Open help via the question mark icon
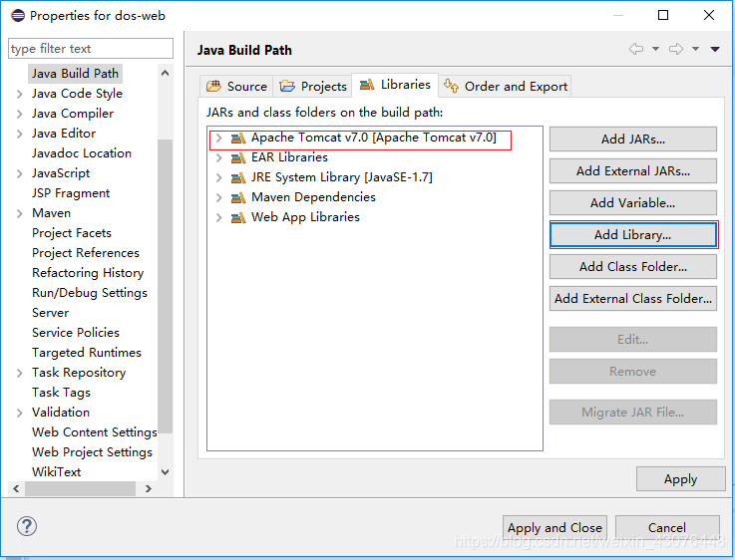The image size is (735, 560). (27, 526)
